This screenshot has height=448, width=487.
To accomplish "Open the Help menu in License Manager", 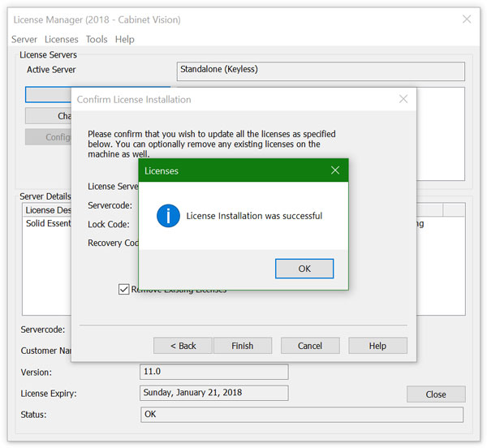I will [x=124, y=40].
